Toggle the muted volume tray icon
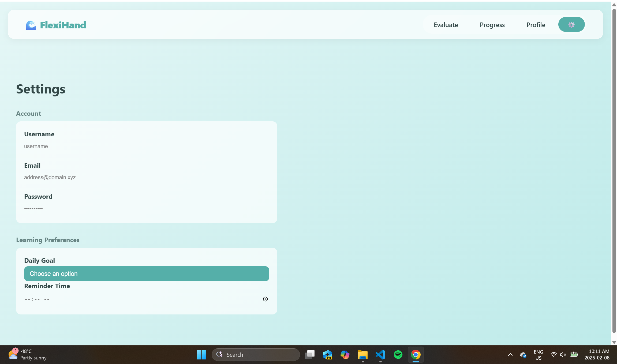Image resolution: width=617 pixels, height=364 pixels. pos(563,355)
